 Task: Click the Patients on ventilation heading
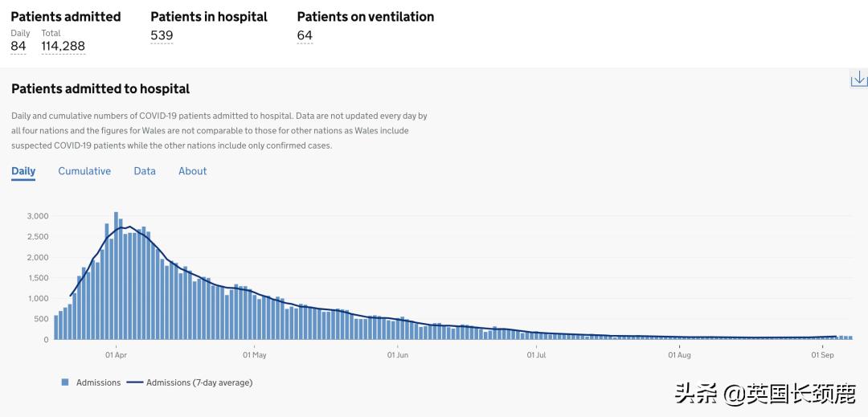[366, 17]
